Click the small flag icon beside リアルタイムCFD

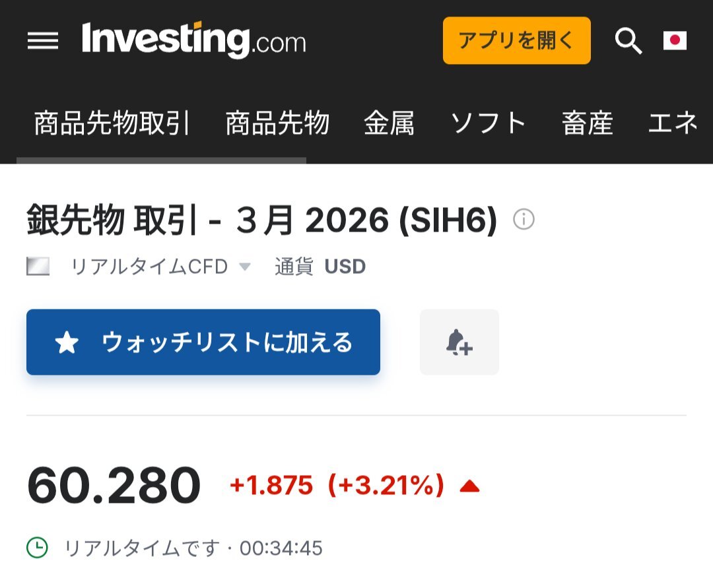click(x=38, y=267)
